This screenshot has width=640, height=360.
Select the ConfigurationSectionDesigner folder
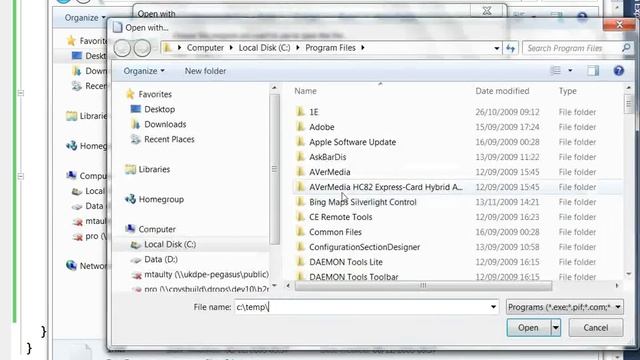tap(364, 247)
